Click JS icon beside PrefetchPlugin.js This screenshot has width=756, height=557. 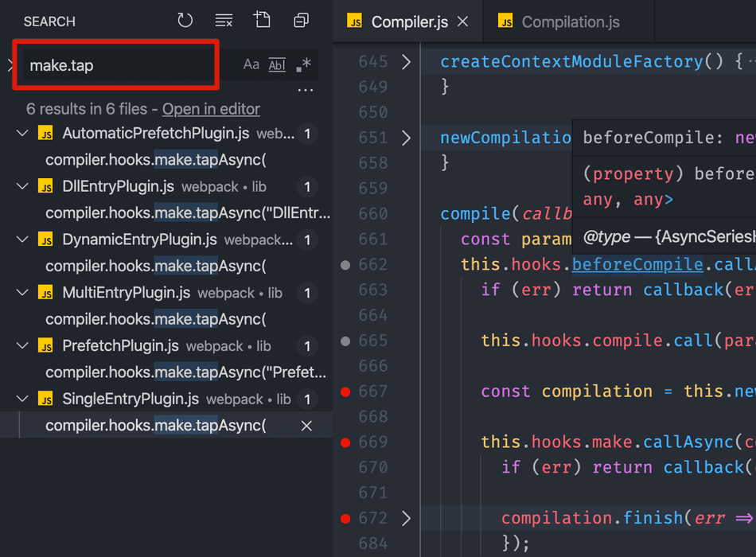46,346
